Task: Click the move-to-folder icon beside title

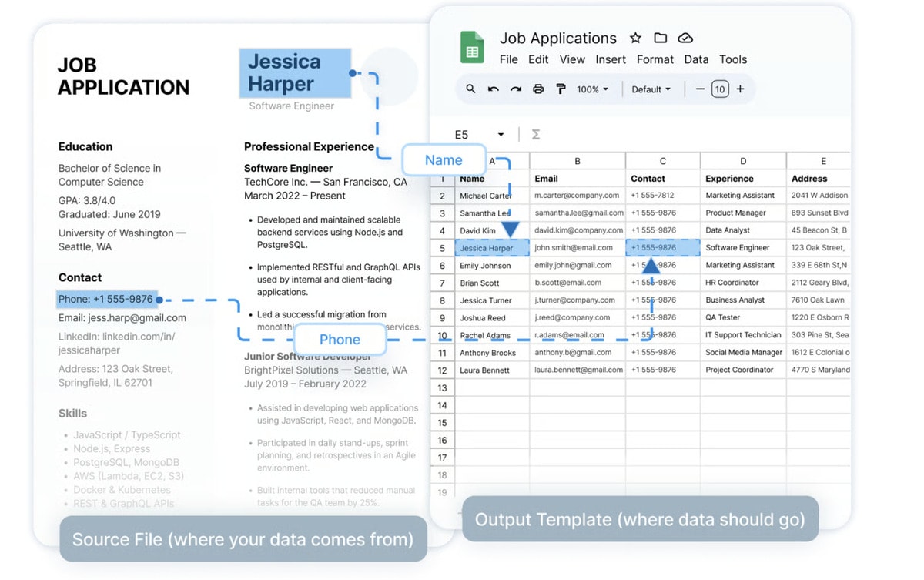Action: (x=660, y=38)
